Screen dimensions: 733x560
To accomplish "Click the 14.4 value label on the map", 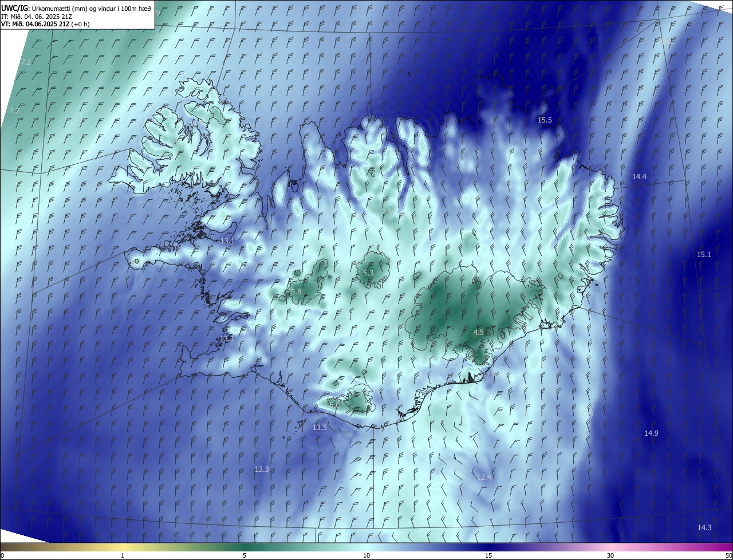I will coord(639,177).
